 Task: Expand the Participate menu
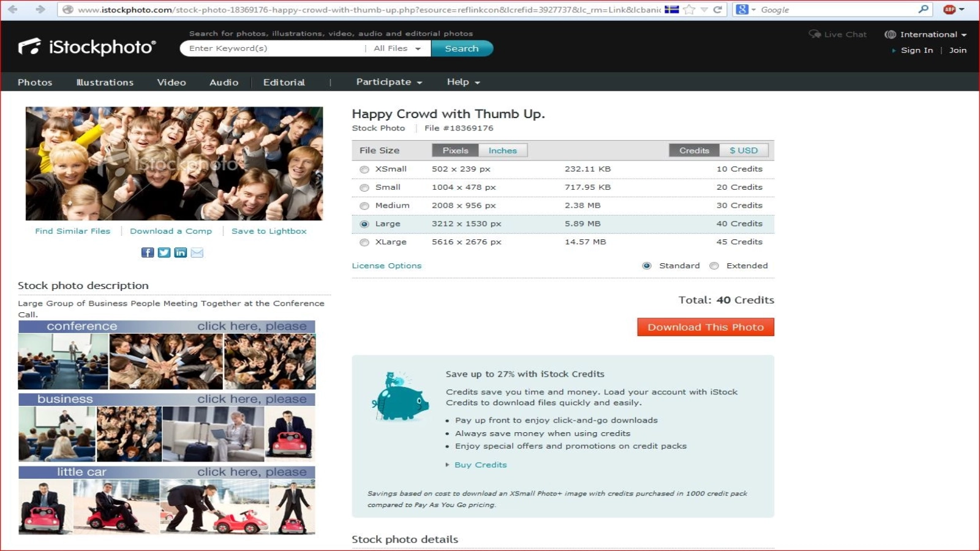pos(389,82)
